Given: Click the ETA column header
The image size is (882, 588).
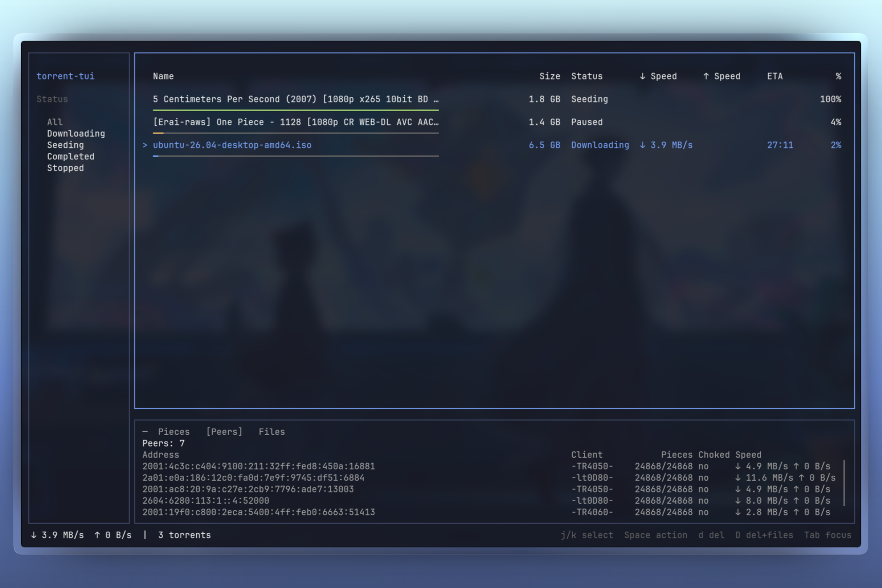Looking at the screenshot, I should tap(775, 76).
